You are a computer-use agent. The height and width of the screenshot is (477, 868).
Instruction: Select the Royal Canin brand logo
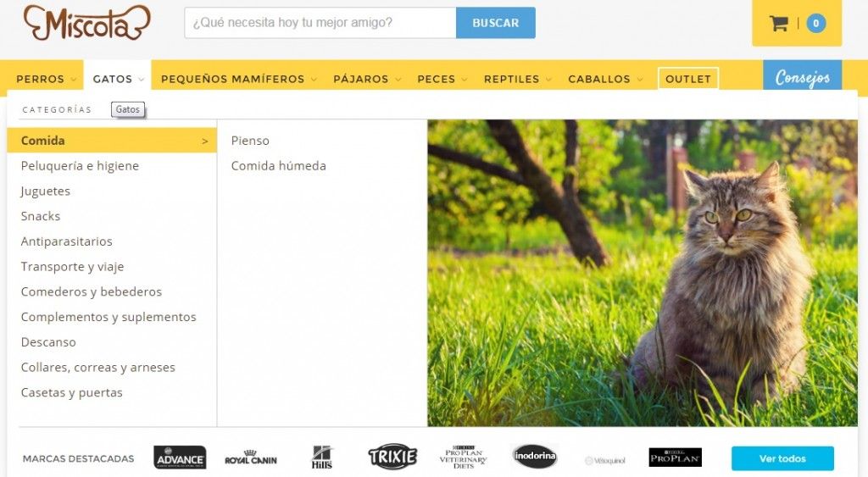[251, 458]
